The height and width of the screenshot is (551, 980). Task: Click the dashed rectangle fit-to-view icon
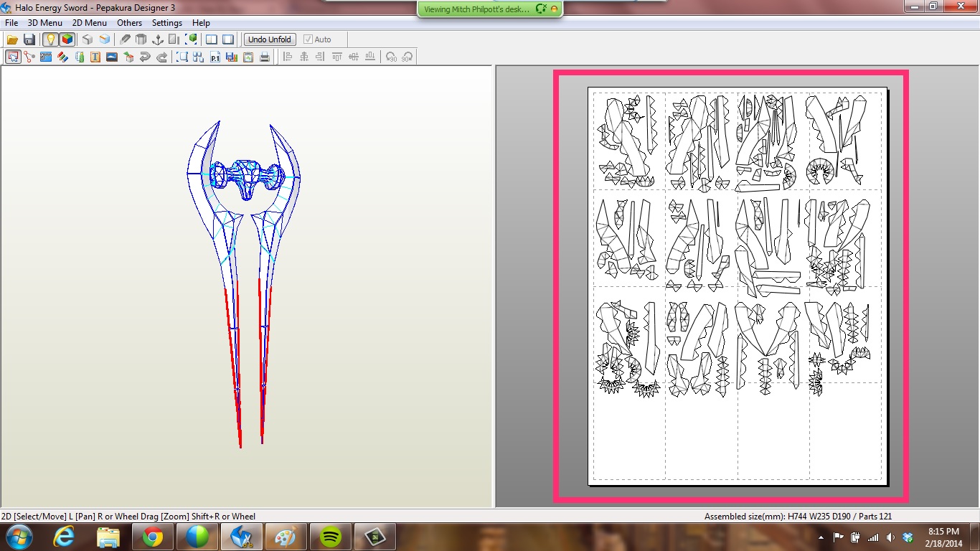click(x=182, y=57)
